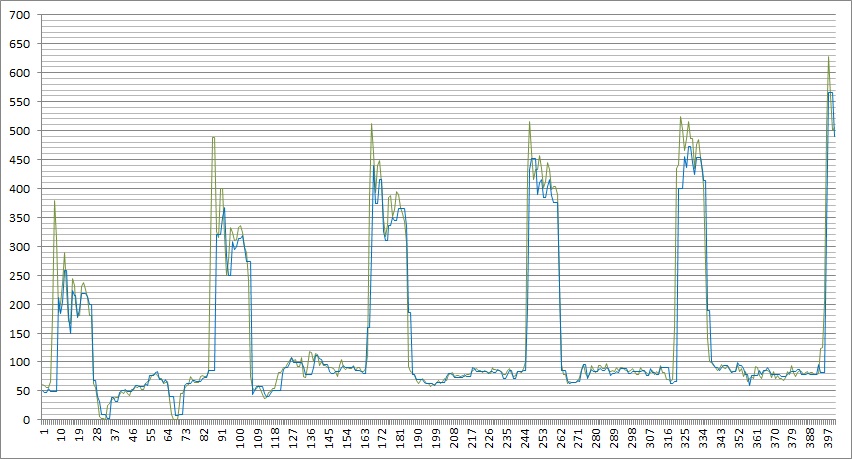Click x-axis label 154
852x459 pixels.
click(347, 438)
